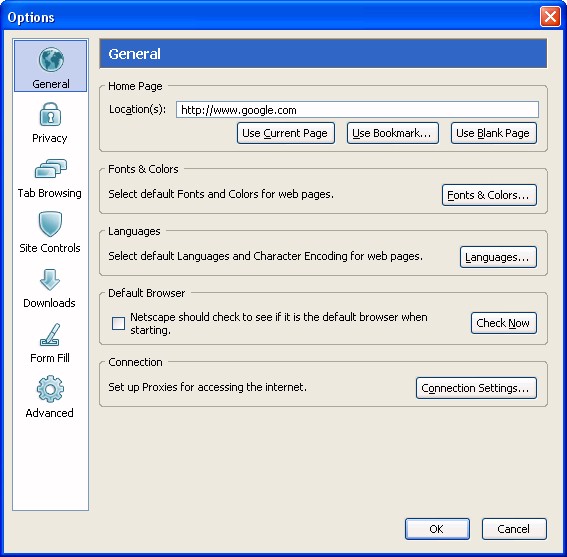Open the Languages... dialog
Viewport: 567px width, 557px height.
[x=498, y=257]
